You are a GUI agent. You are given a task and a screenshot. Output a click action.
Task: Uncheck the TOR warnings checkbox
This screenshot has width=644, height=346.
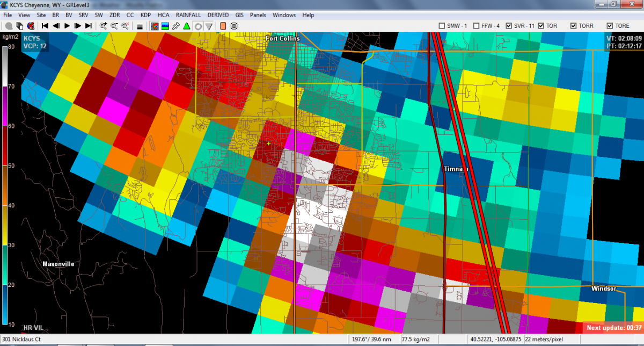[541, 26]
